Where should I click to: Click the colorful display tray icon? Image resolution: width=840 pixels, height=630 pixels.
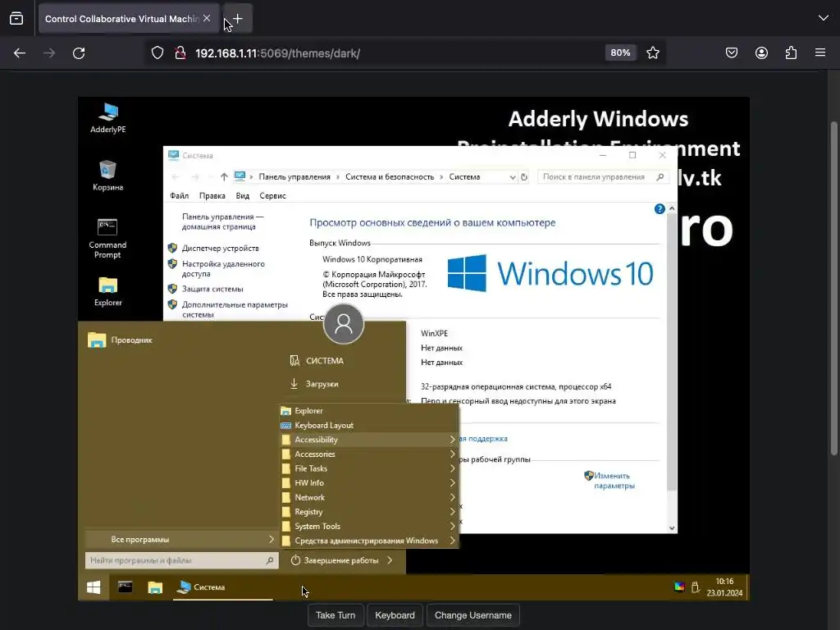679,587
